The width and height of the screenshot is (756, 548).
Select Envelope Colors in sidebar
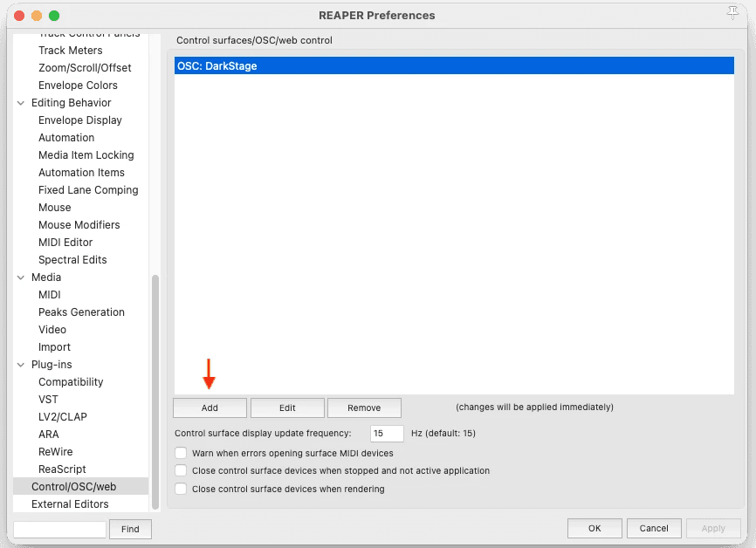pos(78,86)
